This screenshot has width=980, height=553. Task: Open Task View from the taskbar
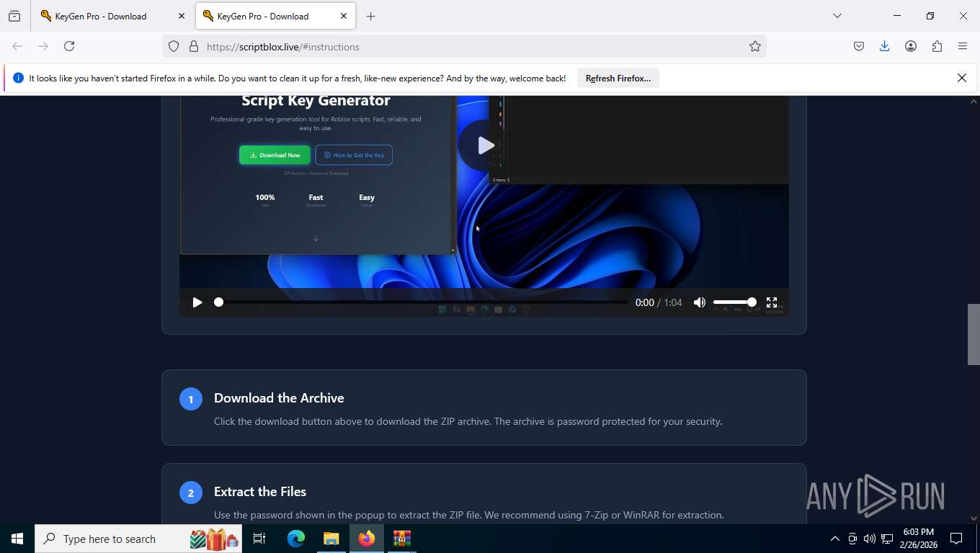(259, 539)
